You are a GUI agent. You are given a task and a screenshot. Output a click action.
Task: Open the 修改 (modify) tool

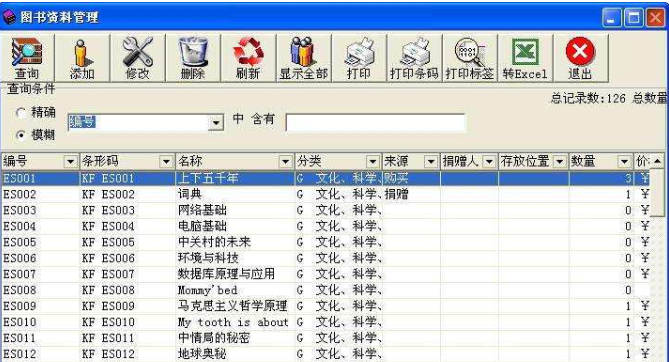point(137,58)
